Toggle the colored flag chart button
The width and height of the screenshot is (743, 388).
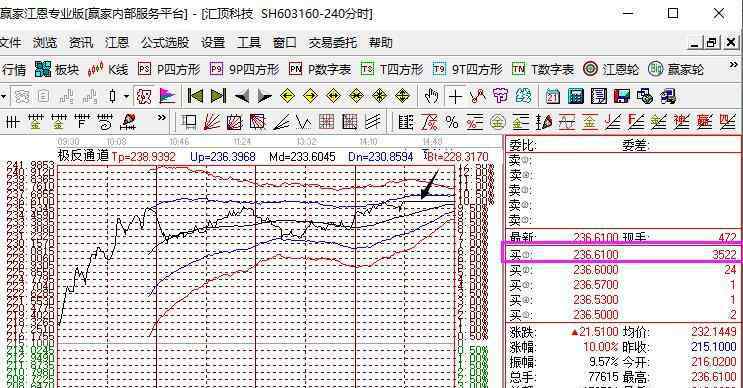167,97
